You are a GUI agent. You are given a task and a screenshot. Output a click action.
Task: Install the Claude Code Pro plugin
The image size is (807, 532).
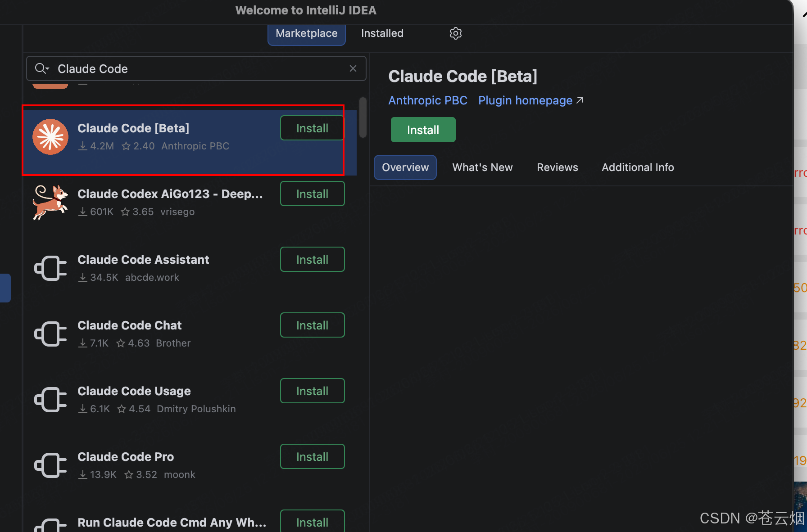(313, 457)
